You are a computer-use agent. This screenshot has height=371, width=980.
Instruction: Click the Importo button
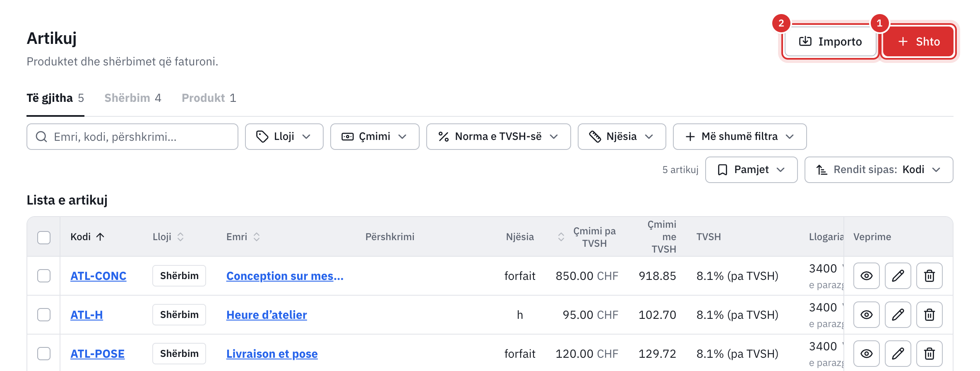pyautogui.click(x=831, y=41)
